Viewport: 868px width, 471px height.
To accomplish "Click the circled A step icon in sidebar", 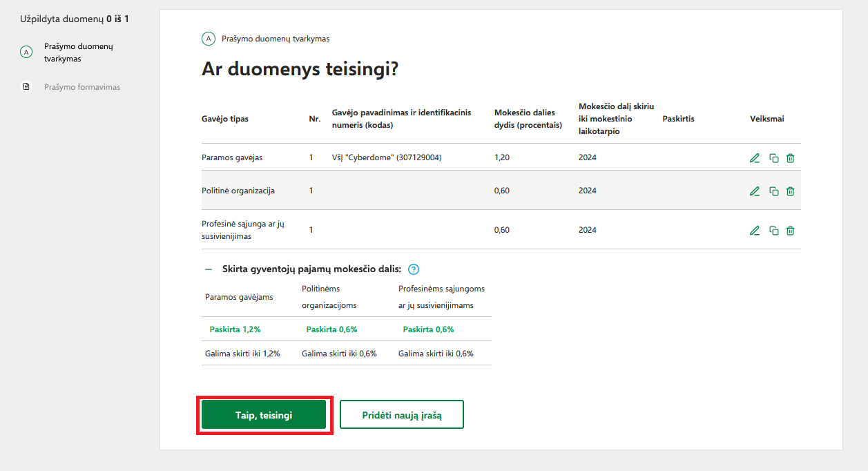I will pos(26,52).
